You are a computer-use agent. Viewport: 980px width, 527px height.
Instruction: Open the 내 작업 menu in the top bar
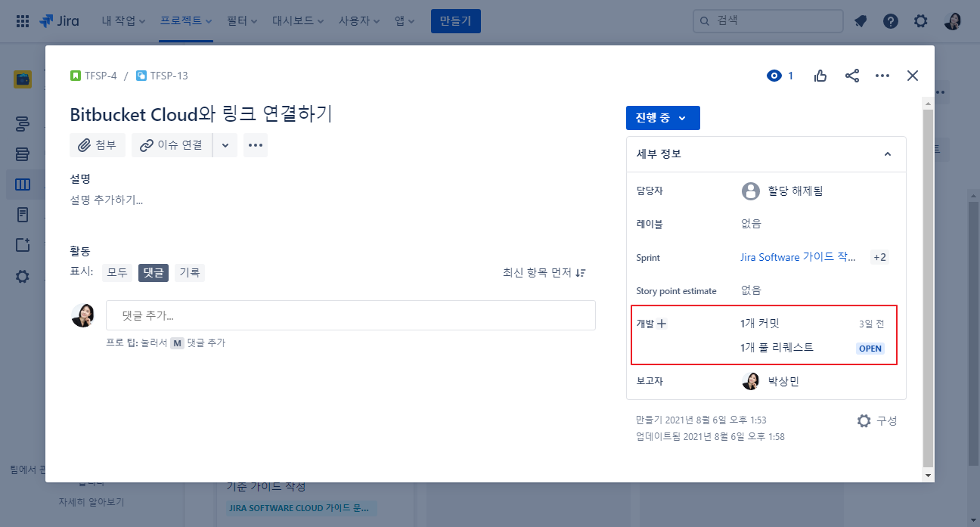tap(123, 21)
